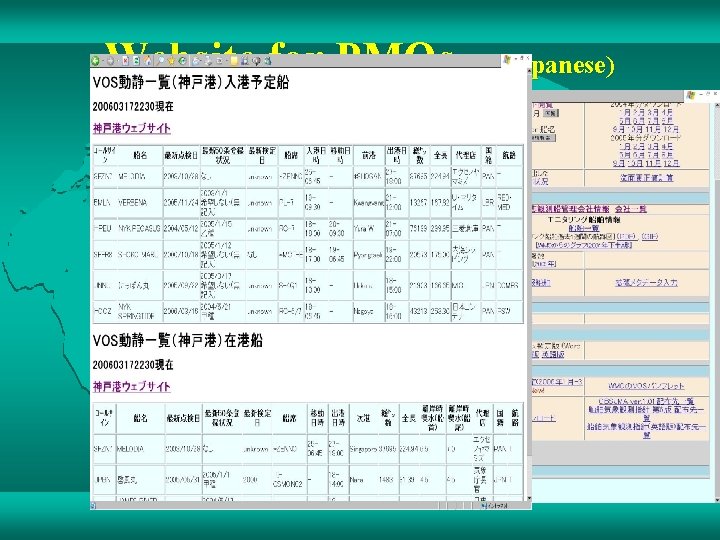This screenshot has width=720, height=540.
Task: Open the Forward button history dropdown arrow
Action: coord(118,61)
